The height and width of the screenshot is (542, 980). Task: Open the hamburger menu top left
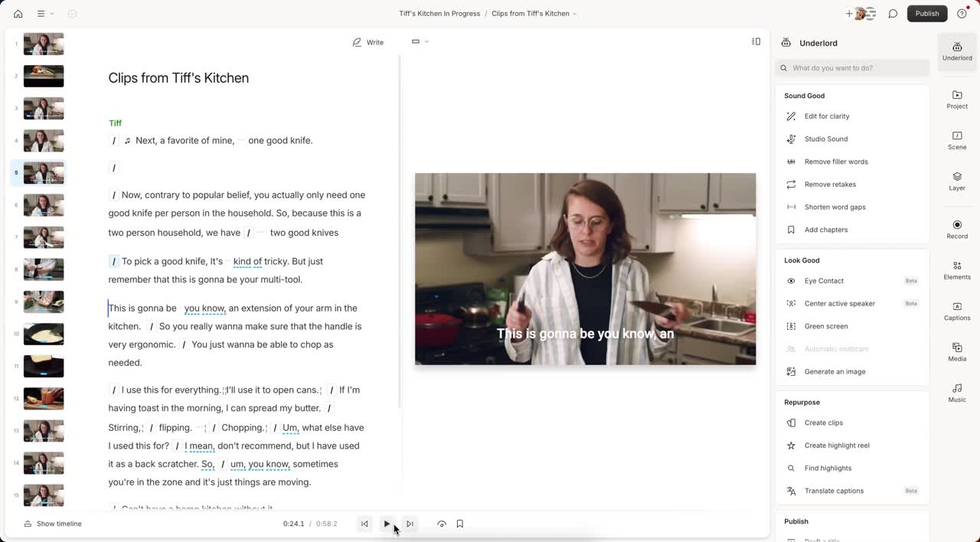coord(43,13)
